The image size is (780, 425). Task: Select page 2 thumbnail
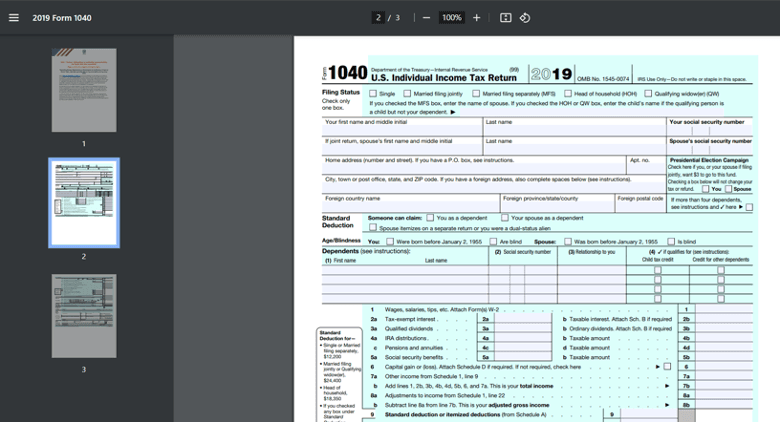[x=84, y=203]
